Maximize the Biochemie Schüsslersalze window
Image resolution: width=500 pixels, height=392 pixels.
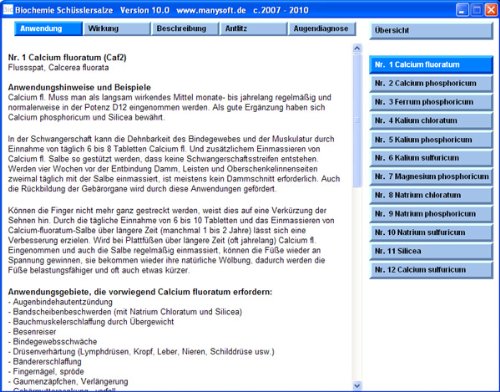(x=477, y=10)
